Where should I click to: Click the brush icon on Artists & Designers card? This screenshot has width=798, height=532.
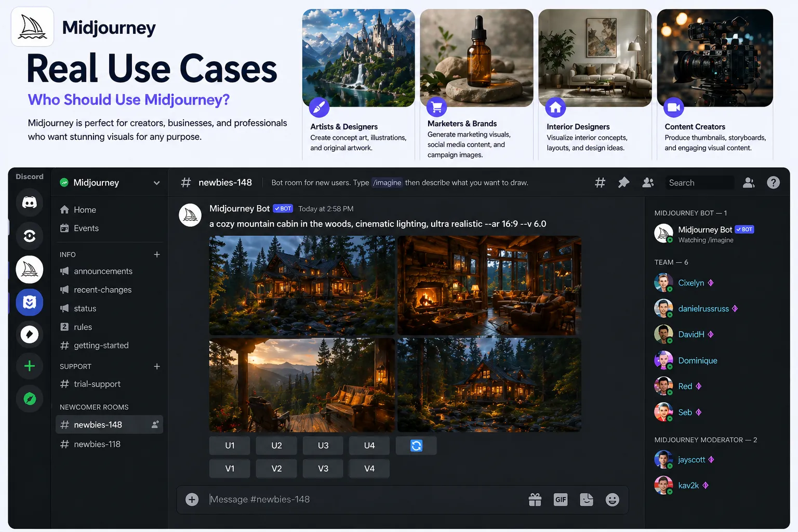point(319,108)
